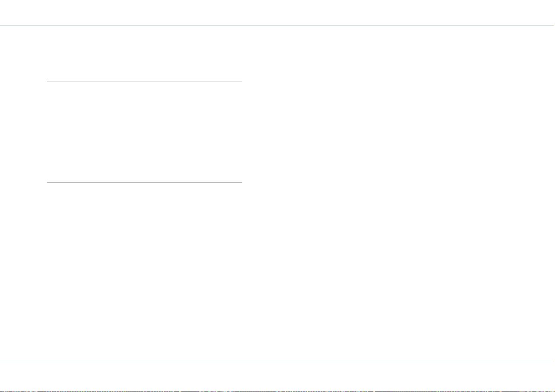This screenshot has height=392, width=555.
Task: Click the dotted strip along the bottom edge
Action: (278, 391)
